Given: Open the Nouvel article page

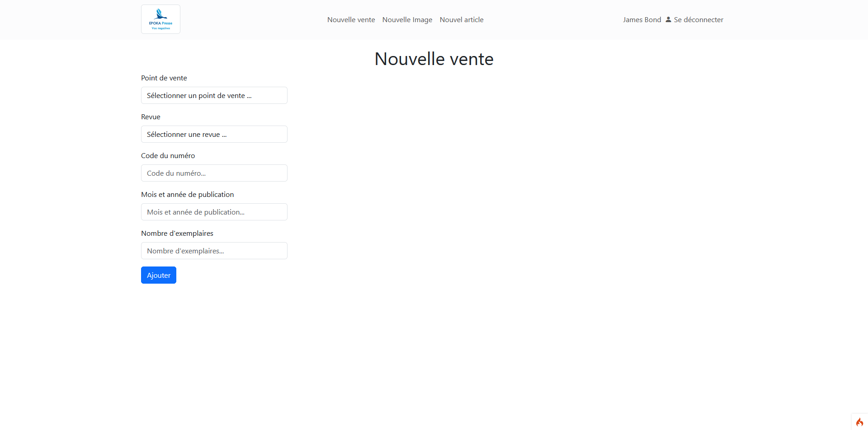Looking at the screenshot, I should (462, 19).
